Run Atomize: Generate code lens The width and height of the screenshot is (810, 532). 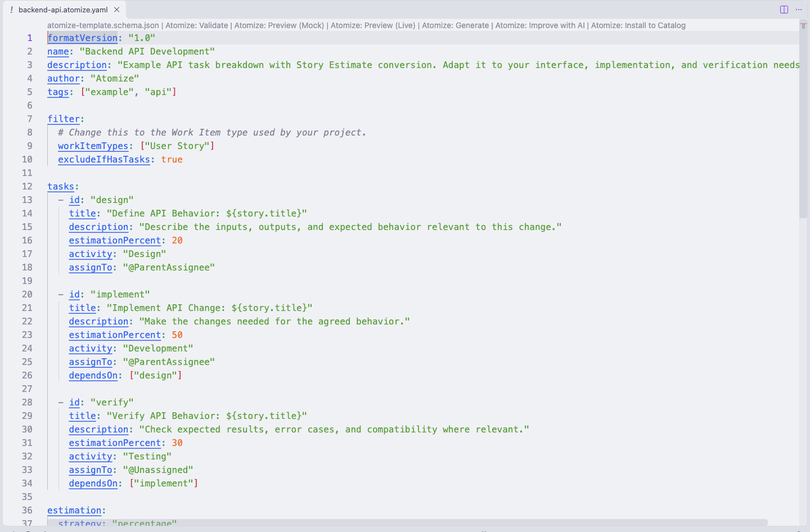456,25
